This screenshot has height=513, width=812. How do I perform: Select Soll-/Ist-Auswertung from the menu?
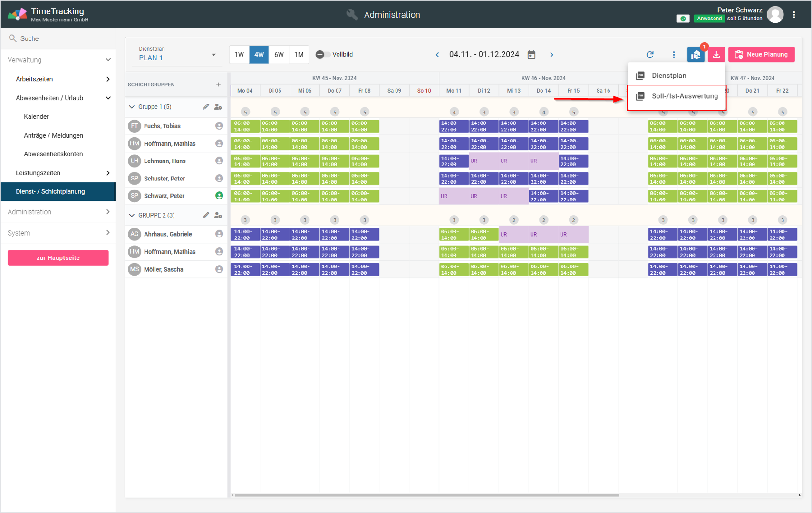pos(684,96)
